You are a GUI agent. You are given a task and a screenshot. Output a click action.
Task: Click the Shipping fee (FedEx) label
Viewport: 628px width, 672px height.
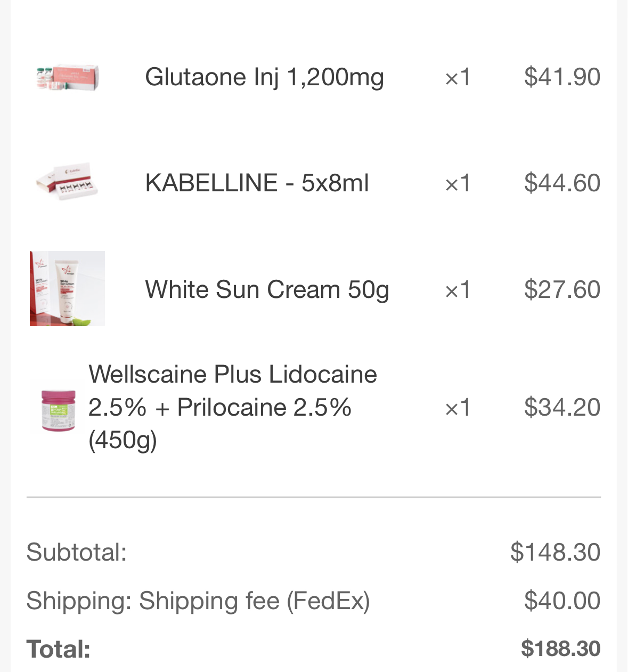(x=254, y=601)
